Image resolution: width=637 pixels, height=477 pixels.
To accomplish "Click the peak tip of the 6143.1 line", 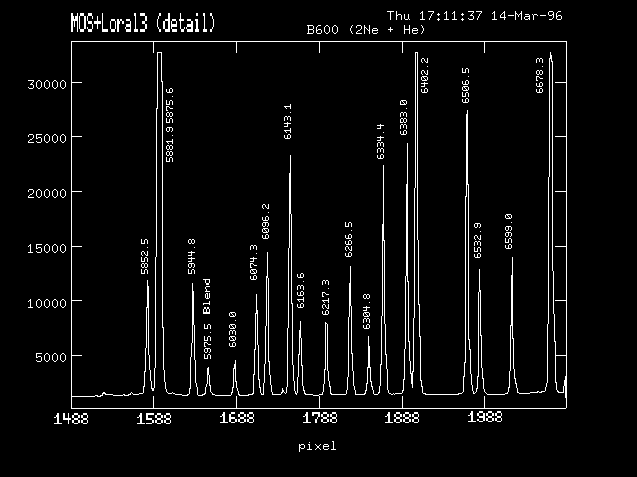I will [x=290, y=156].
